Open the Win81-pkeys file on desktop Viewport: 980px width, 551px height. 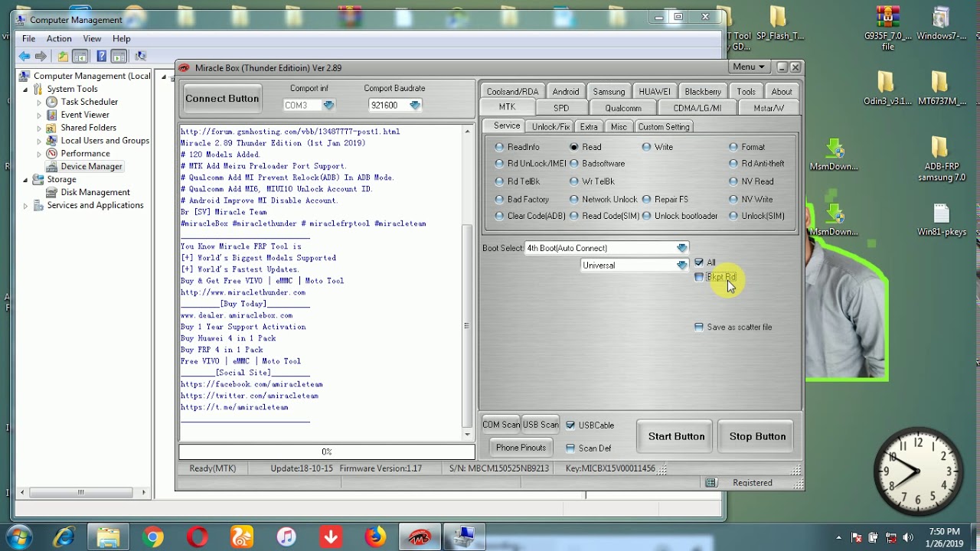pyautogui.click(x=941, y=219)
